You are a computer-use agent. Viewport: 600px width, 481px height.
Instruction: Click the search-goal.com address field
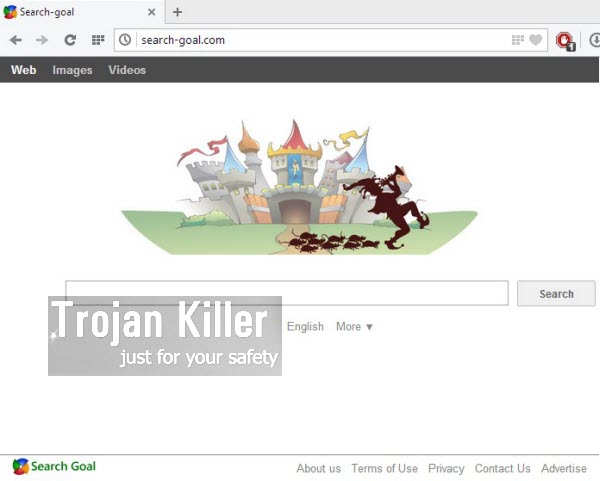click(320, 40)
